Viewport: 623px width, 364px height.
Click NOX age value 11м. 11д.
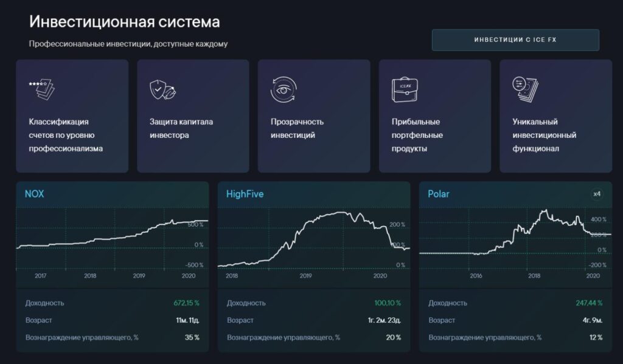pyautogui.click(x=188, y=320)
